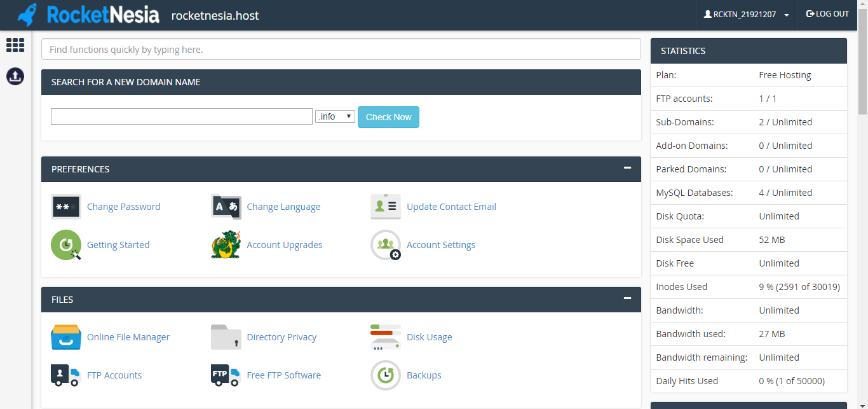Screen dimensions: 868x409
Task: Open the Backups tool
Action: pyautogui.click(x=385, y=375)
